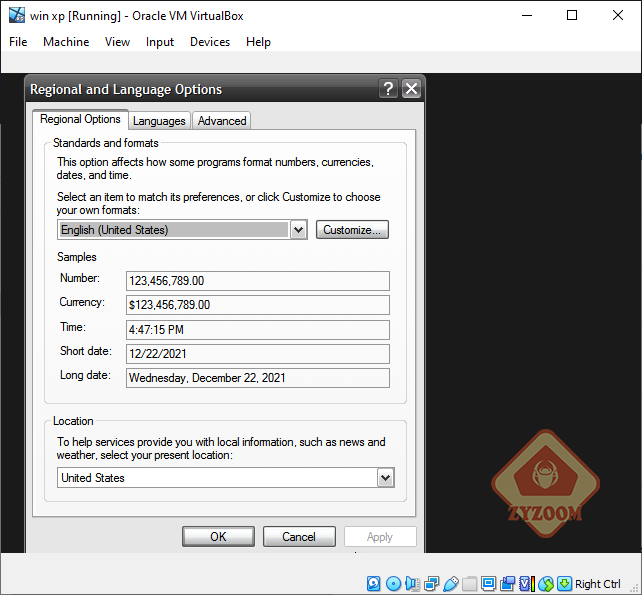Open the Help menu

258,42
